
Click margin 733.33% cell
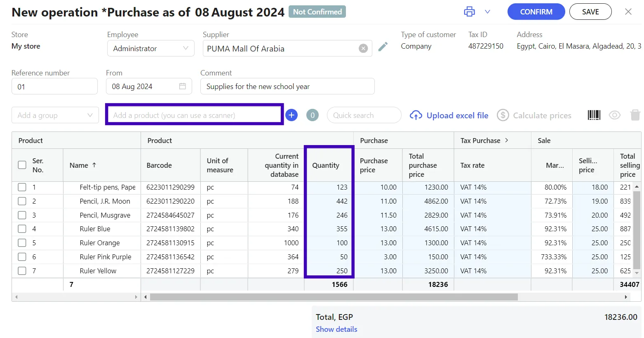click(x=552, y=257)
